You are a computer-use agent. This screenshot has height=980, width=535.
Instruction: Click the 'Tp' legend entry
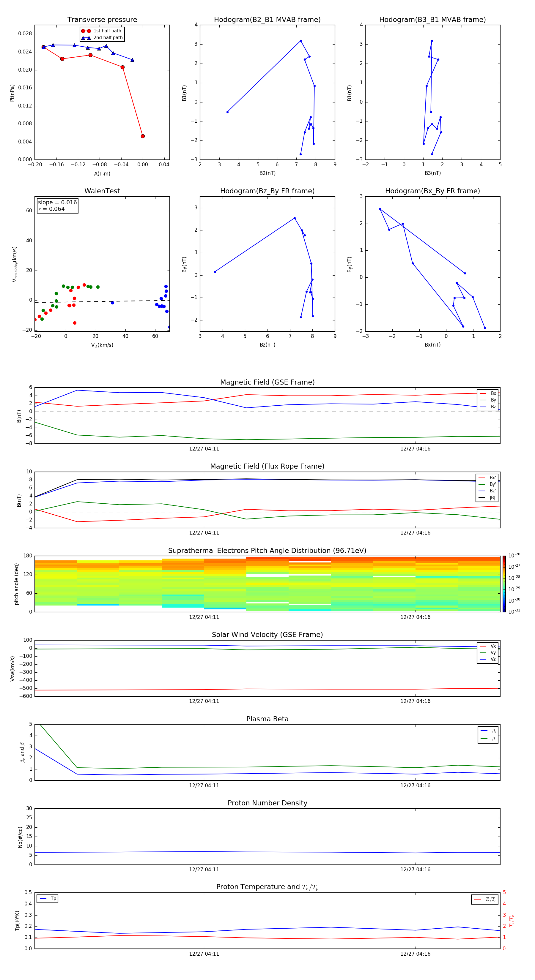click(48, 899)
